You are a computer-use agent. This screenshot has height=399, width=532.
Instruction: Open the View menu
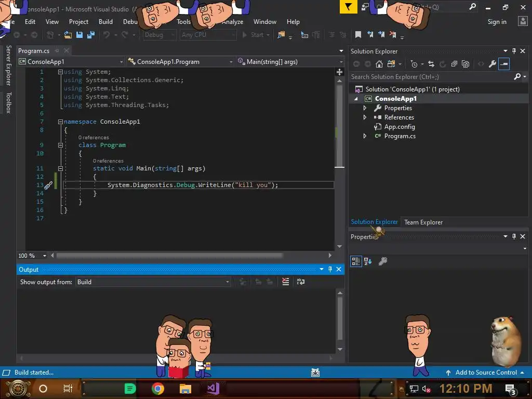pyautogui.click(x=52, y=22)
